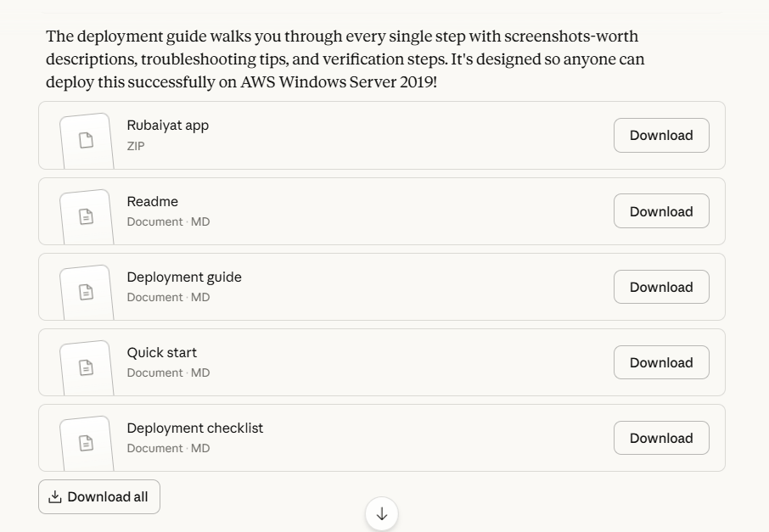Click the Rubaiyat app ZIP file icon
Image resolution: width=769 pixels, height=532 pixels.
tap(86, 141)
